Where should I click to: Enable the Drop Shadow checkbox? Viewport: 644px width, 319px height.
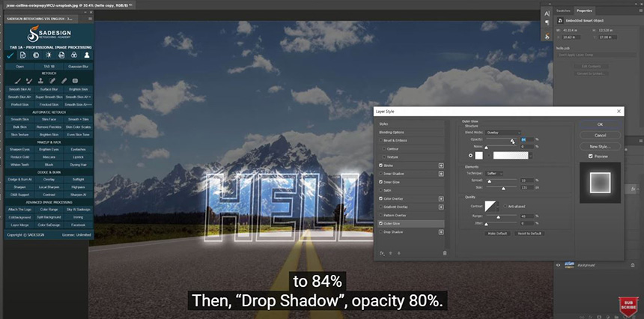381,232
